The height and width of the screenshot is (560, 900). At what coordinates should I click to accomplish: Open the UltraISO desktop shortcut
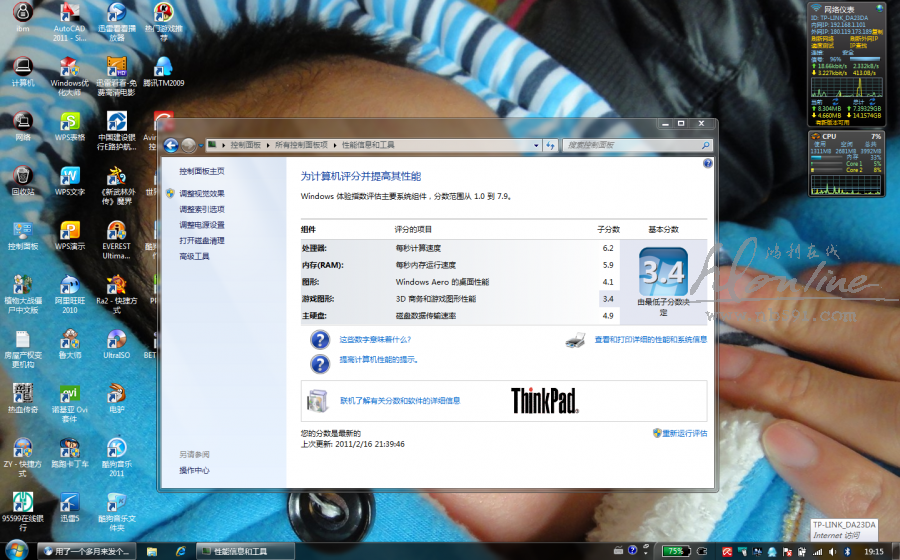[x=116, y=338]
